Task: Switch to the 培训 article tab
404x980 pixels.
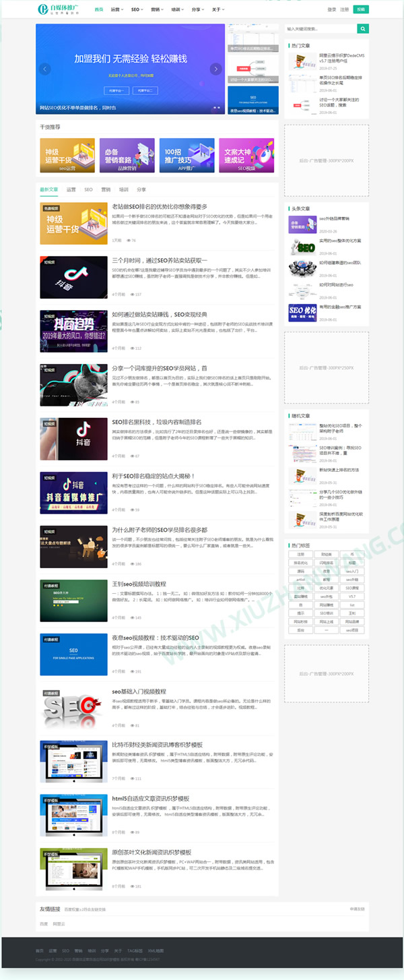Action: click(x=123, y=190)
